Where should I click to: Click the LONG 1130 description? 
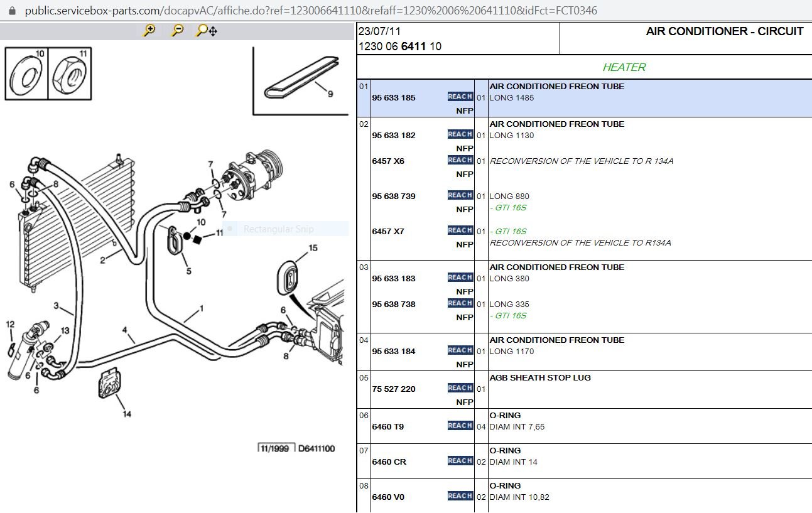[512, 136]
